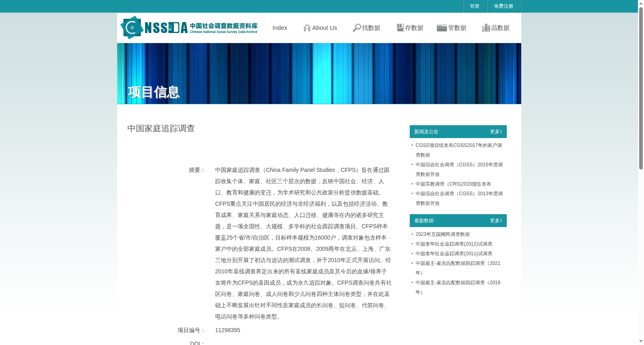Click the project number 11298395

[x=227, y=330]
